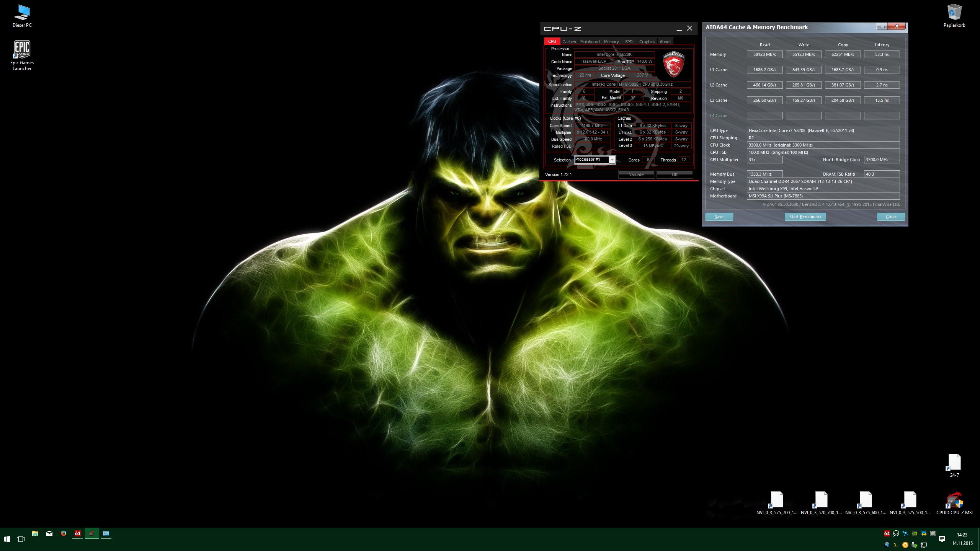Click Save in AIDA64 benchmark window
The height and width of the screenshot is (551, 980).
click(x=719, y=217)
